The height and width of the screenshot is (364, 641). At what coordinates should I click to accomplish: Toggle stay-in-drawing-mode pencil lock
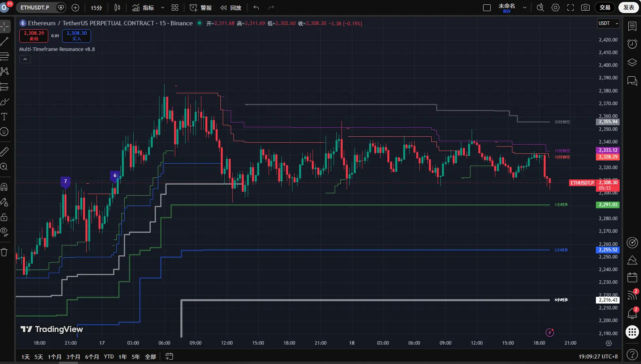click(5, 202)
